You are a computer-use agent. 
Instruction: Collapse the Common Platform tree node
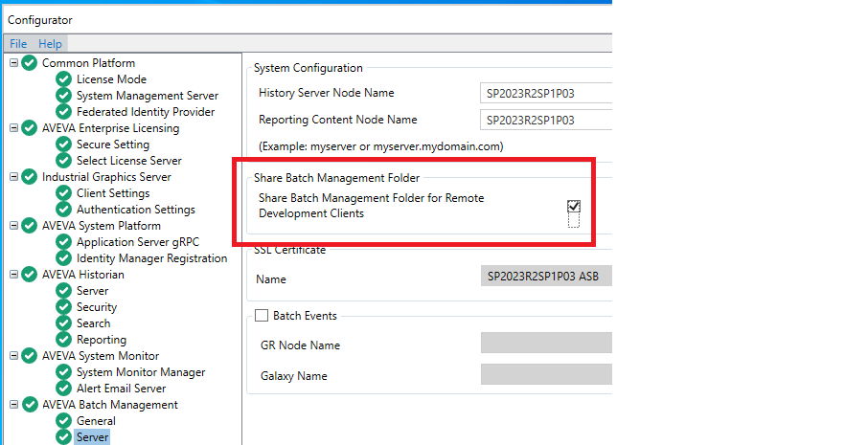click(x=13, y=62)
